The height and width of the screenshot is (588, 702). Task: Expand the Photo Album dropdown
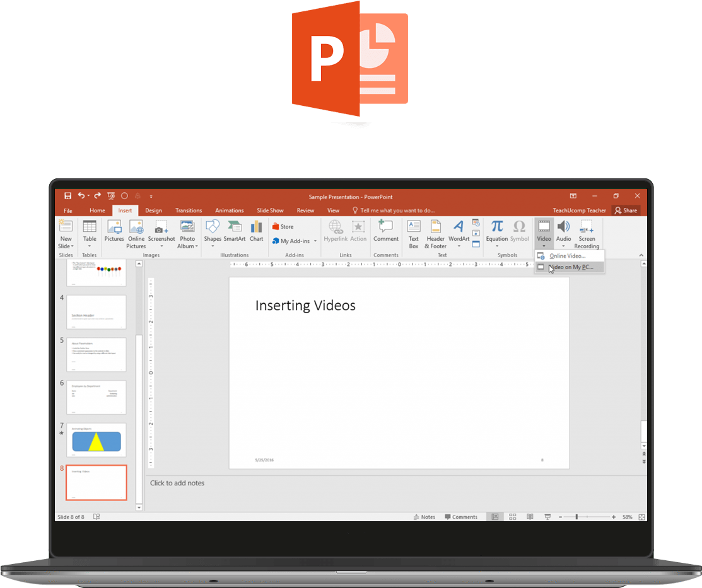(187, 246)
